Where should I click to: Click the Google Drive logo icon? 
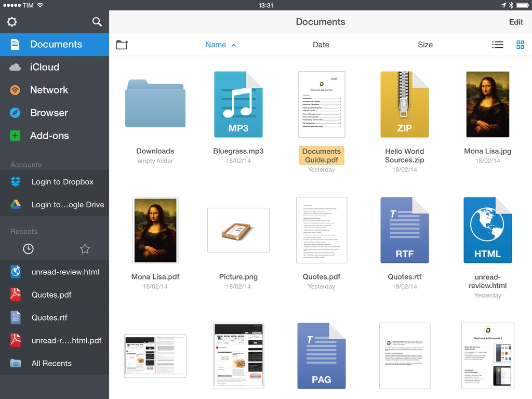[x=15, y=205]
